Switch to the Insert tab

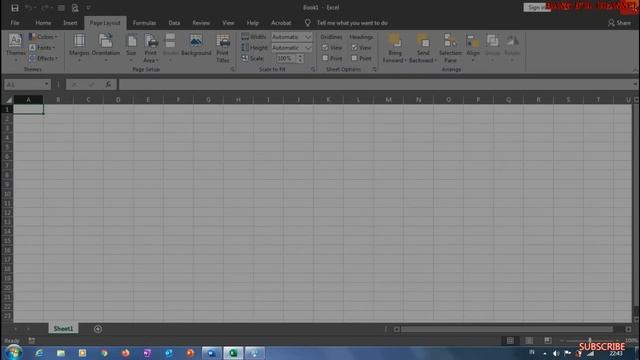(70, 23)
